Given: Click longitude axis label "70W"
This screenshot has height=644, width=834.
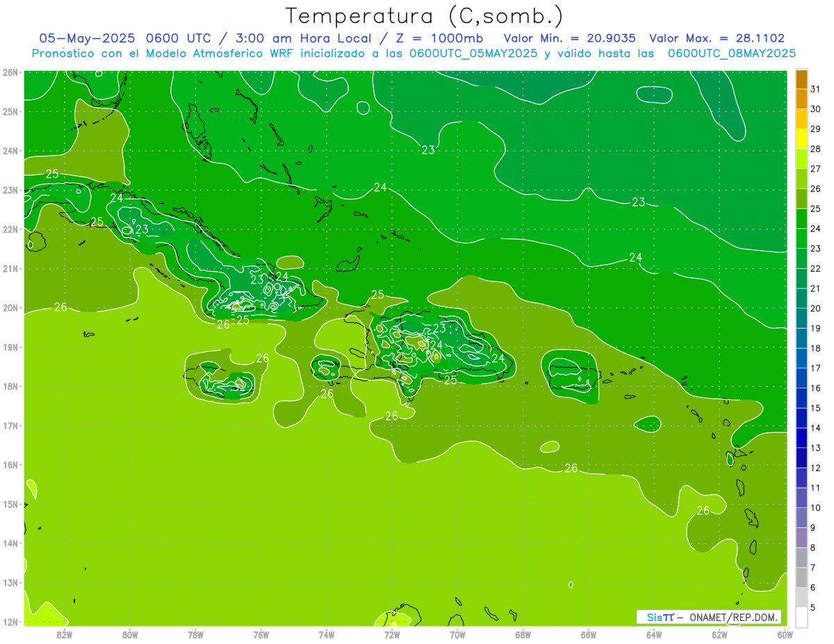Looking at the screenshot, I should (457, 634).
